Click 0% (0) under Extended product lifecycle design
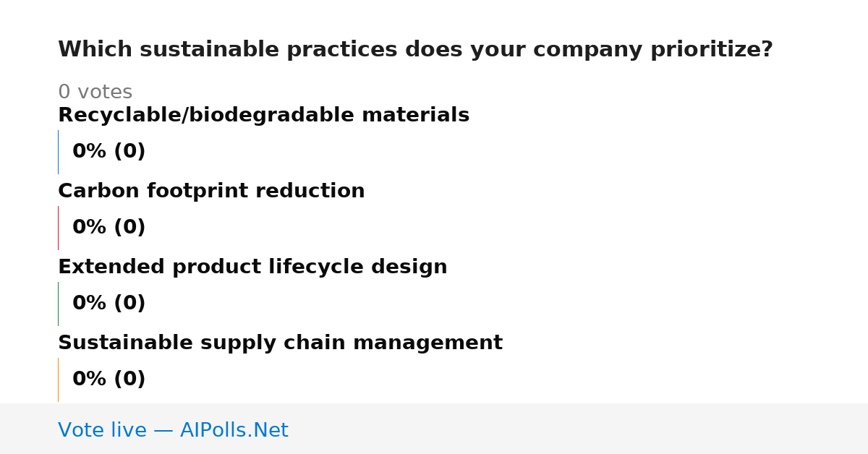Viewport: 868px width, 454px height. click(109, 304)
